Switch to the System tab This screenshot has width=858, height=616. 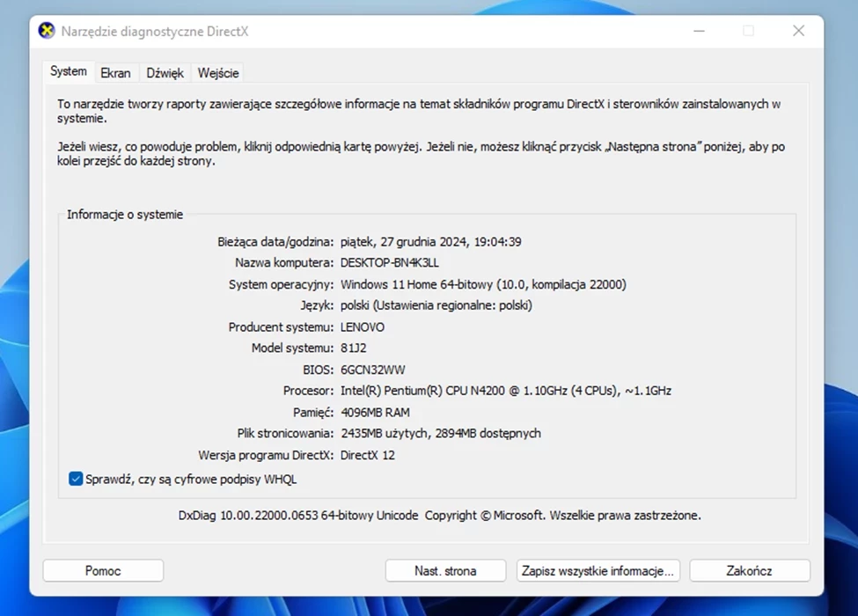69,71
